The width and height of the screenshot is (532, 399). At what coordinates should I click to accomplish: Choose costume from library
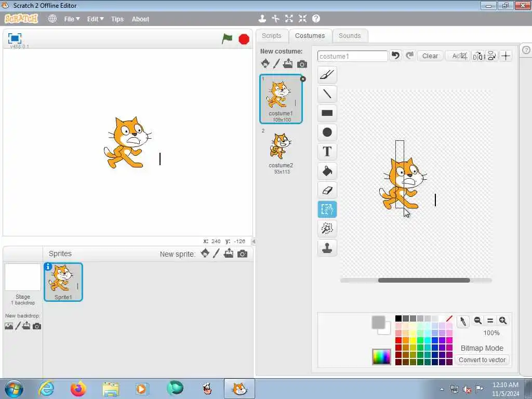[x=265, y=63]
